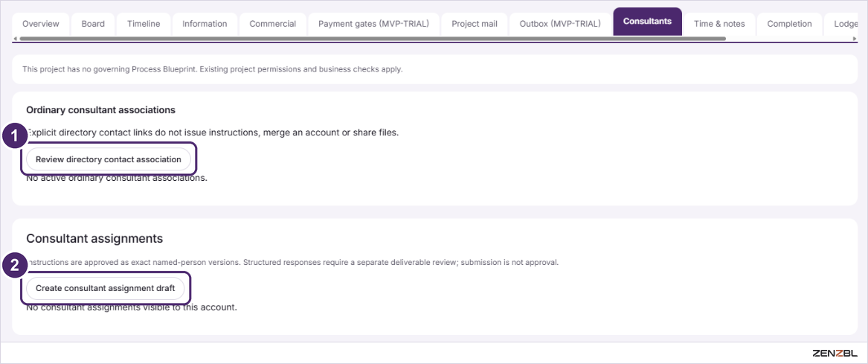868x364 pixels.
Task: Open the Timeline tab
Action: pos(144,24)
